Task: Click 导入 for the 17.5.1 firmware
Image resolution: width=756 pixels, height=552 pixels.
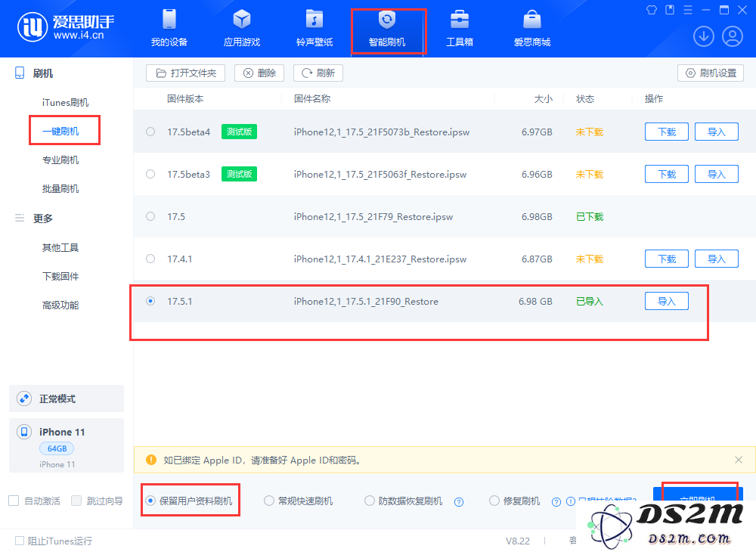Action: pyautogui.click(x=667, y=301)
